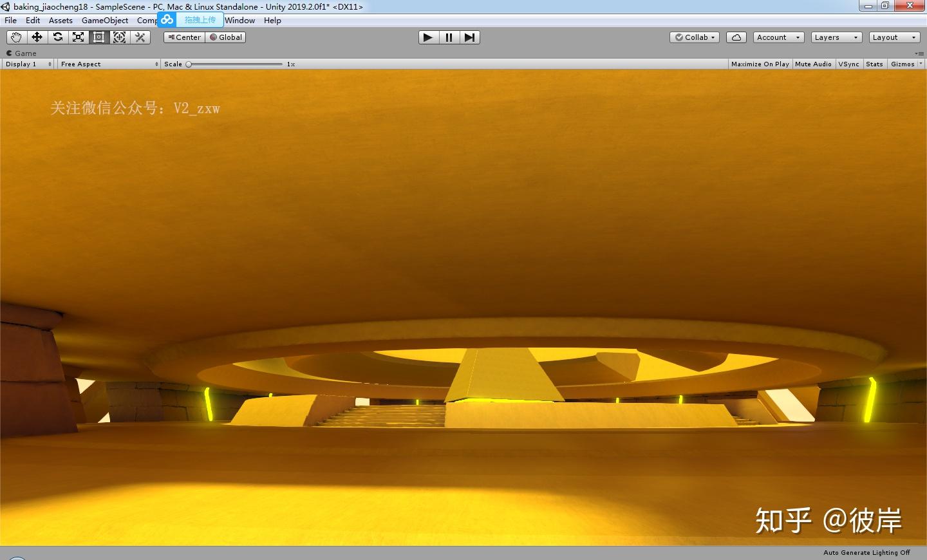Toggle the Stats overlay
Viewport: 927px width, 560px height.
[x=874, y=64]
